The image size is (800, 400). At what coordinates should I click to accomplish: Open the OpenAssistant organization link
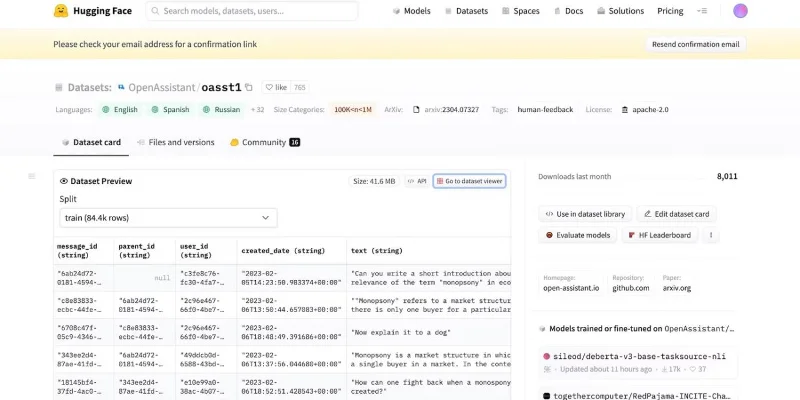click(161, 87)
